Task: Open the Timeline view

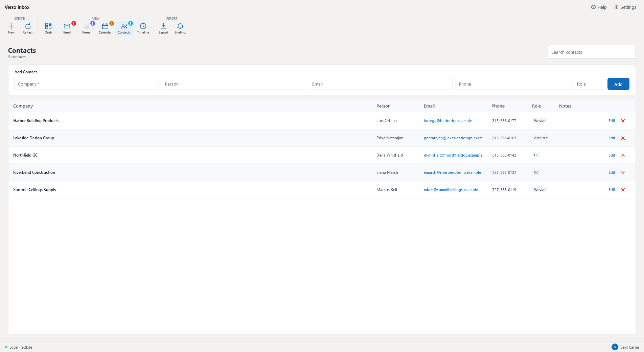Action: point(143,28)
